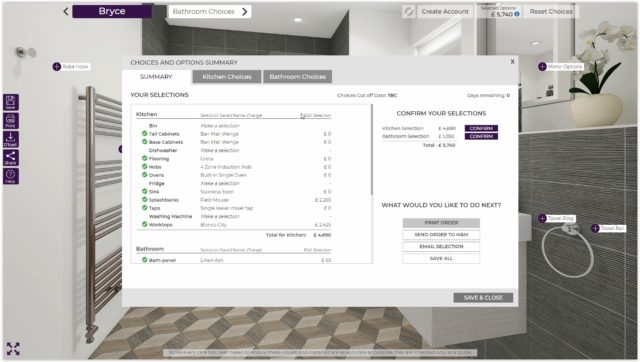Click Send Order to M&M button
Viewport: 640px width, 362px height.
pyautogui.click(x=441, y=235)
